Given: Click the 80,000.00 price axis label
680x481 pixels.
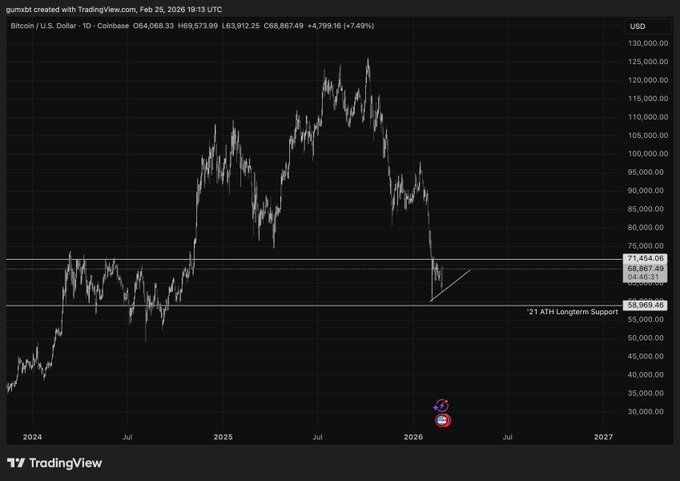Looking at the screenshot, I should 646,227.
